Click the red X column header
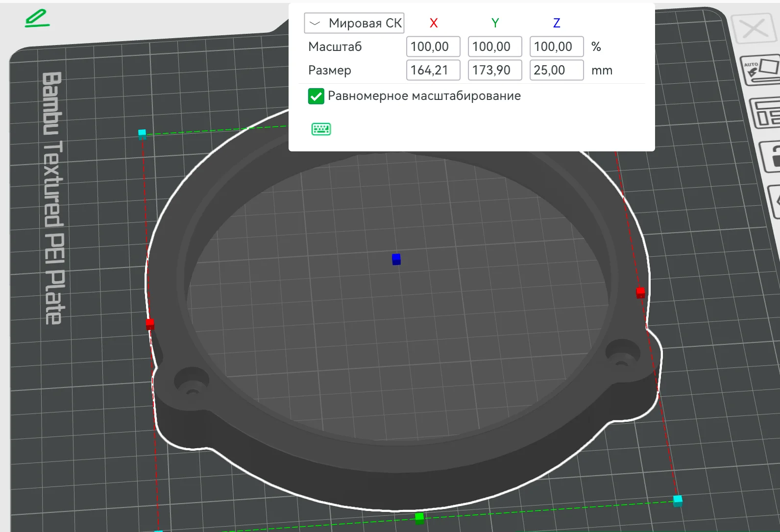Viewport: 780px width, 532px height. (434, 23)
